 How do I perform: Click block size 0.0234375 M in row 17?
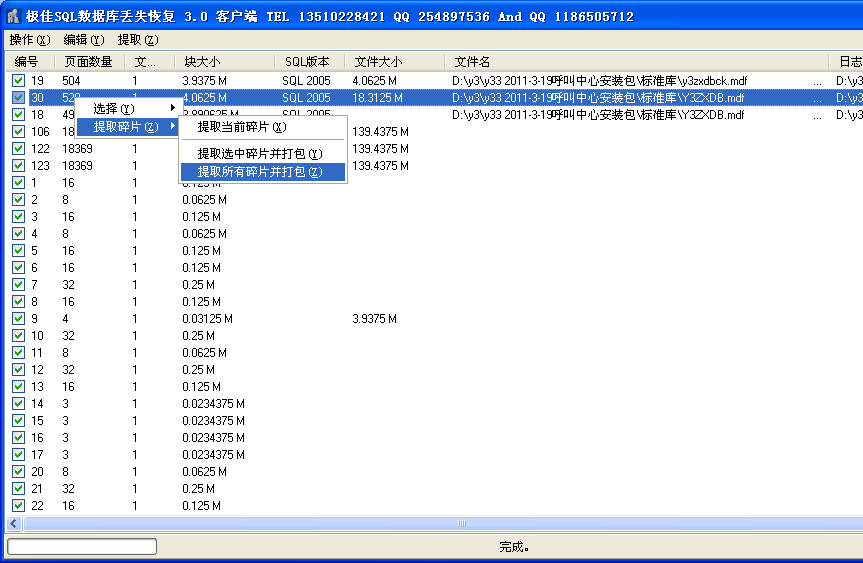(x=214, y=455)
